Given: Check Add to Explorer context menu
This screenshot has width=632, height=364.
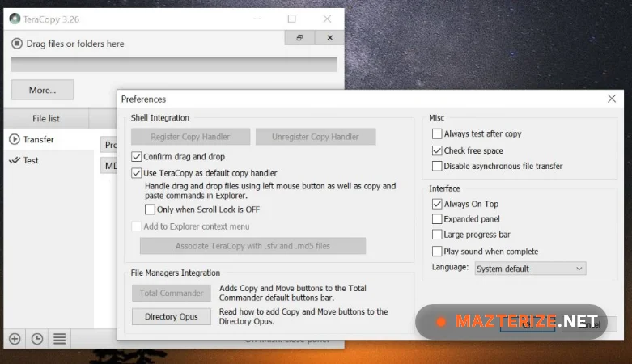Looking at the screenshot, I should coord(136,226).
